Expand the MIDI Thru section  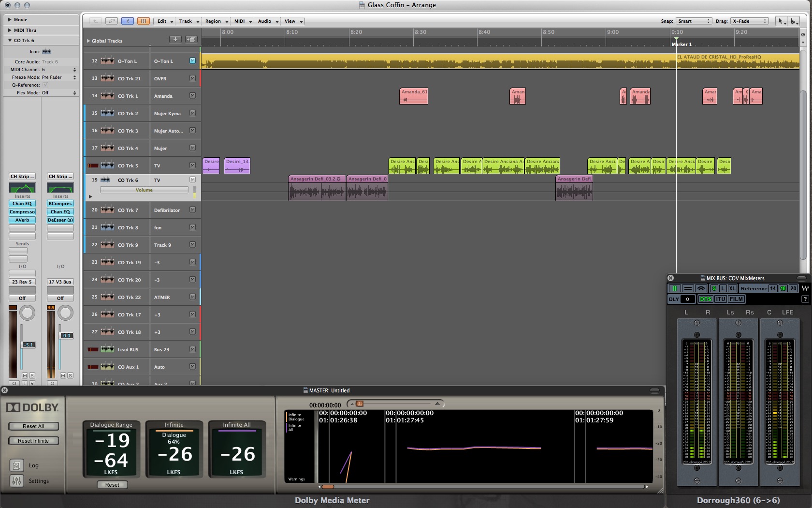point(9,30)
